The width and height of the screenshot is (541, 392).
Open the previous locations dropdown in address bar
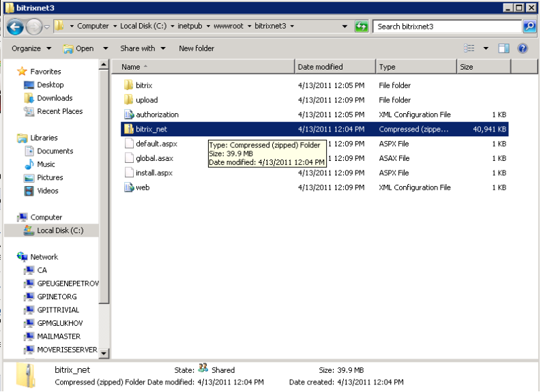[x=345, y=27]
